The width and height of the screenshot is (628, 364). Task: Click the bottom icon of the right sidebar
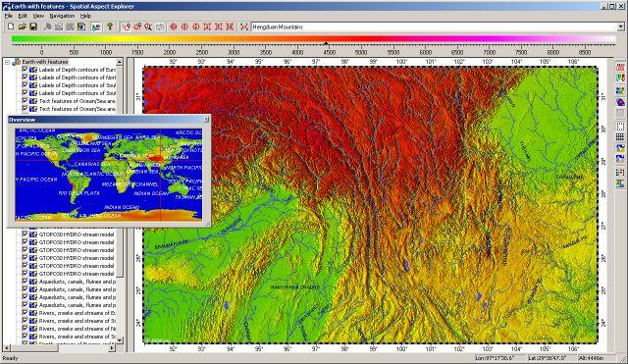(x=620, y=183)
